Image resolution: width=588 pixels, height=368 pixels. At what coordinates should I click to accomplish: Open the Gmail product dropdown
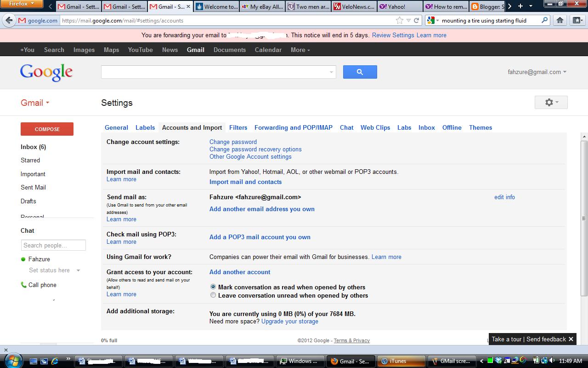35,103
